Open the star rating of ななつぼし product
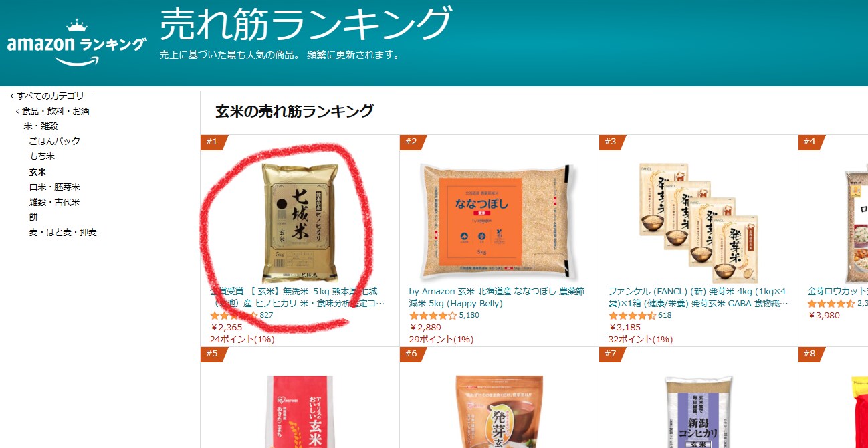868x448 pixels. click(433, 316)
